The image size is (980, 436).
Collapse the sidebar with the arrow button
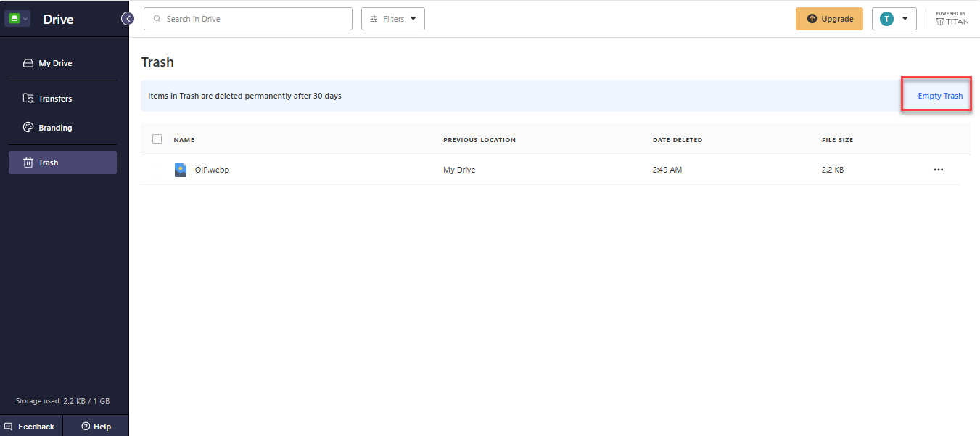128,19
